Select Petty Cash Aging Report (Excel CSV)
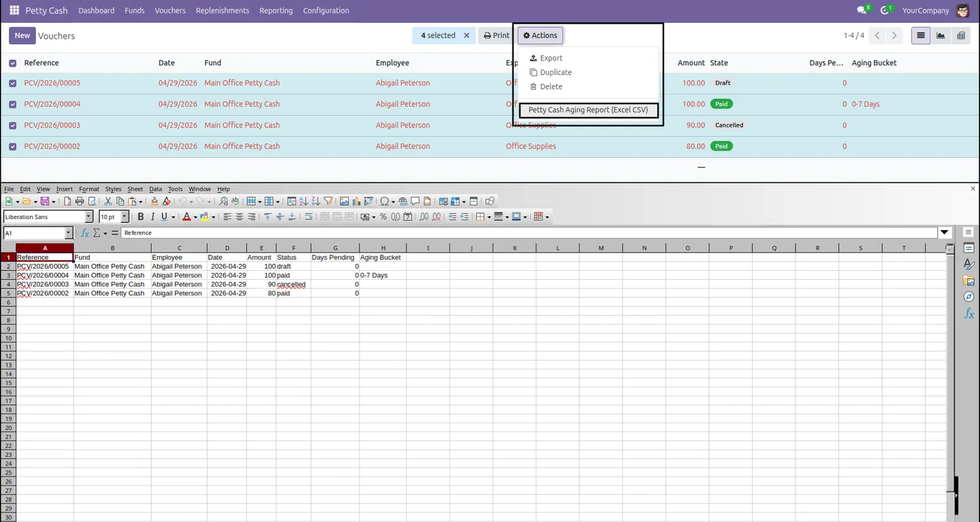 coord(588,110)
